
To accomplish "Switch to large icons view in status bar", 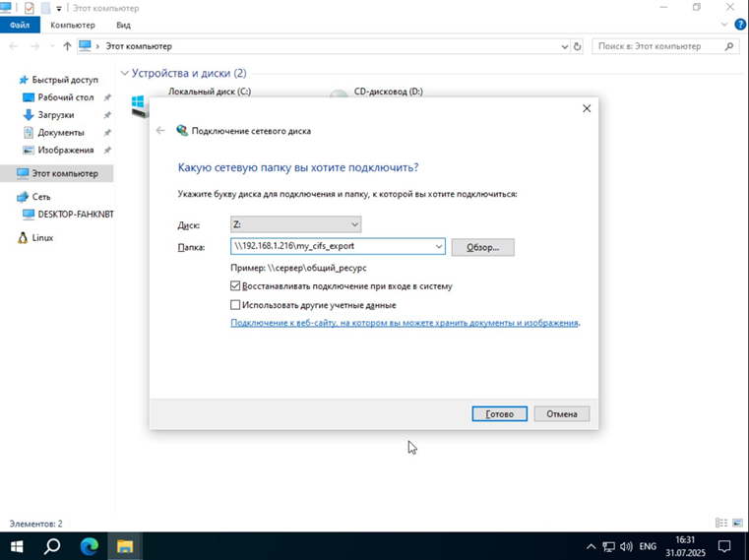I will (737, 524).
